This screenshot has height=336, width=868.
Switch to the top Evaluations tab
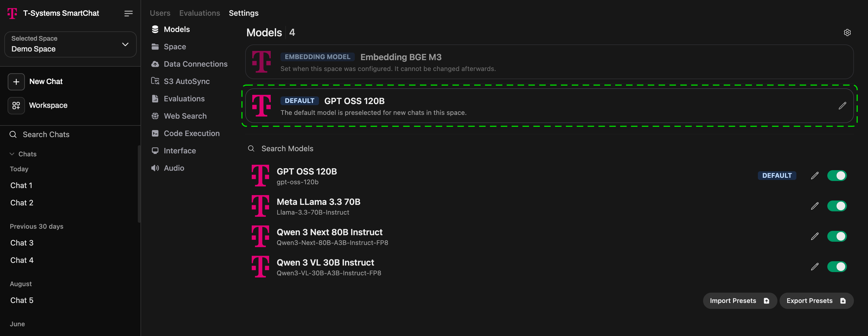[199, 13]
